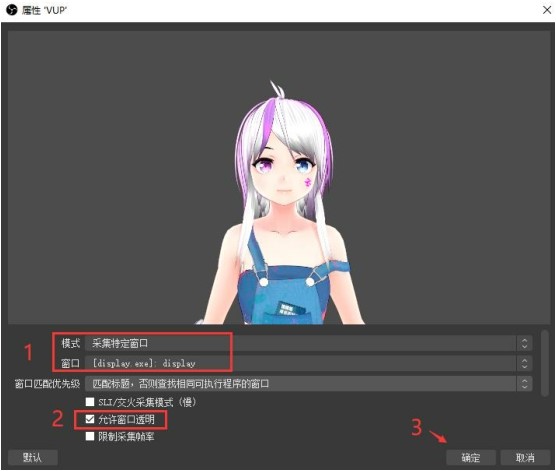Open the 窗口 dropdown showing display.exe
This screenshot has height=471, width=556.
pos(308,364)
